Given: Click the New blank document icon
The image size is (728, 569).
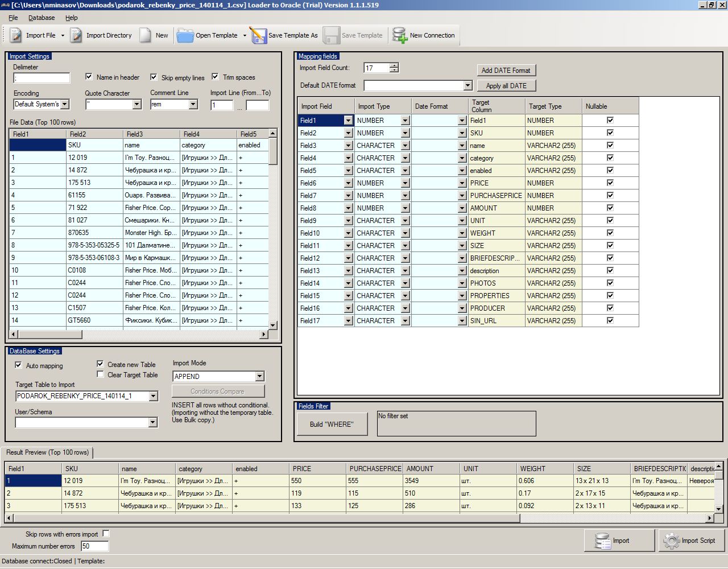Looking at the screenshot, I should coord(146,35).
